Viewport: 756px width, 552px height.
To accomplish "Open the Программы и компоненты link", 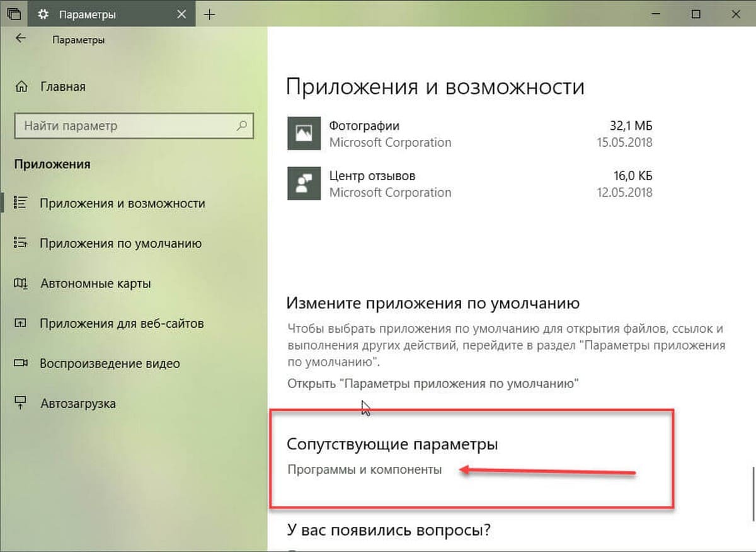I will pyautogui.click(x=365, y=469).
